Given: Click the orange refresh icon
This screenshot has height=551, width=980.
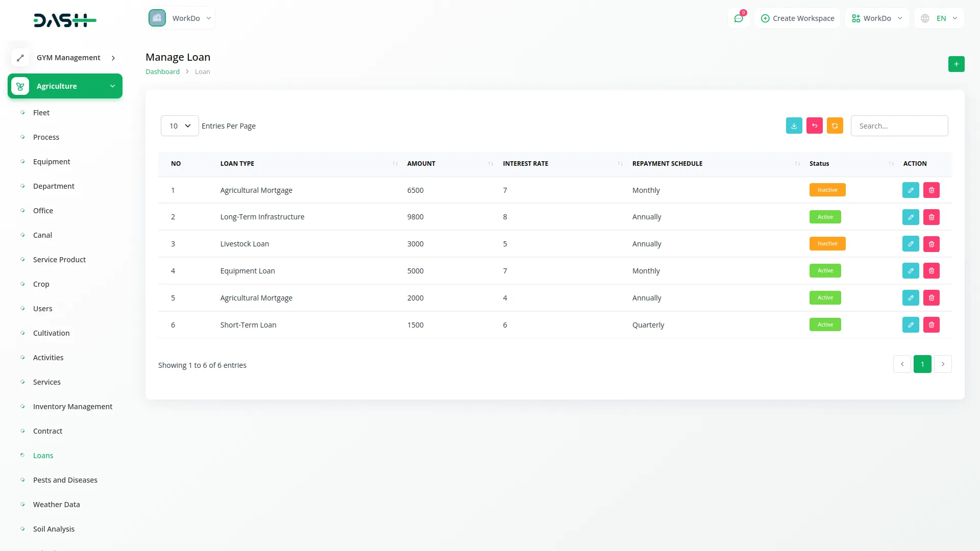Looking at the screenshot, I should (835, 126).
